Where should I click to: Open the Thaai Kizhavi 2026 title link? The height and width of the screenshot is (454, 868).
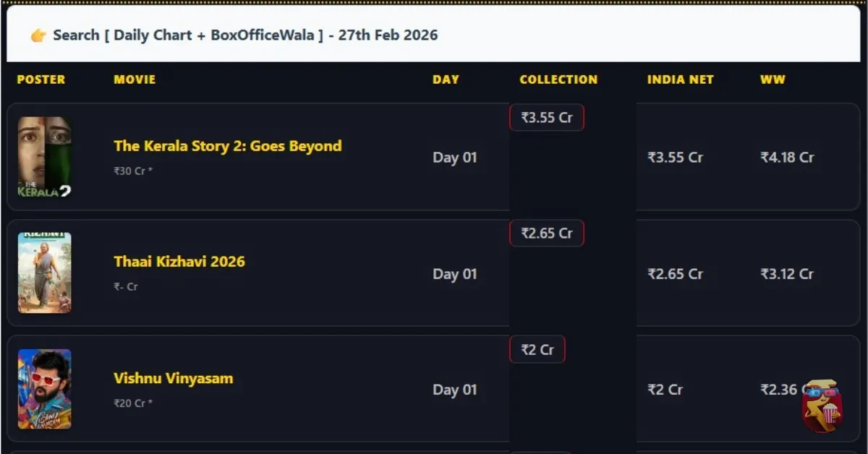click(x=179, y=262)
